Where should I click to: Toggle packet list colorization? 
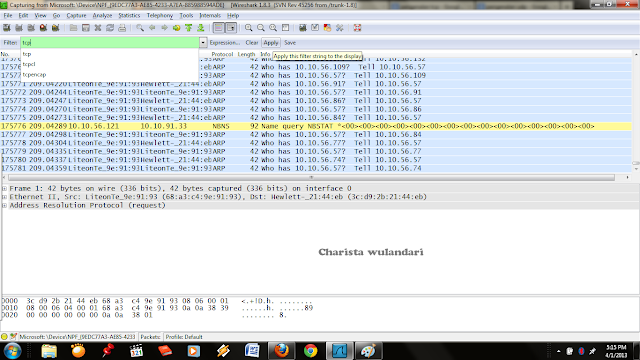(218, 28)
